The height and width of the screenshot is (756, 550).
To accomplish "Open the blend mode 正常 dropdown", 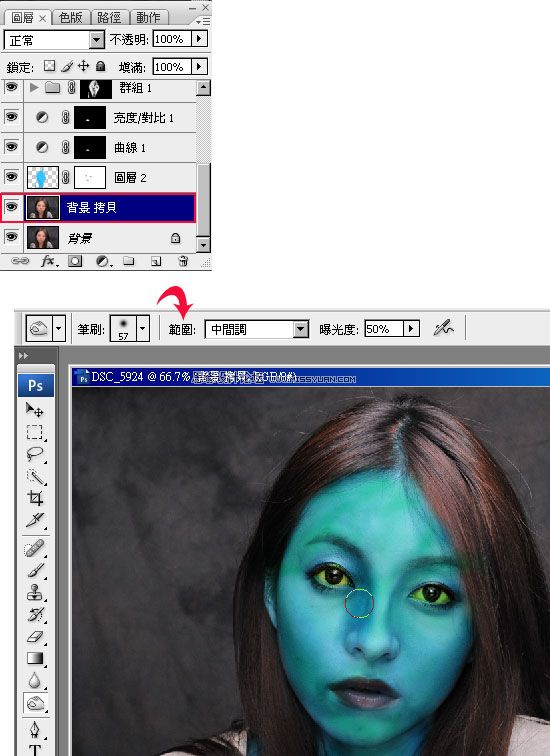I will [96, 40].
